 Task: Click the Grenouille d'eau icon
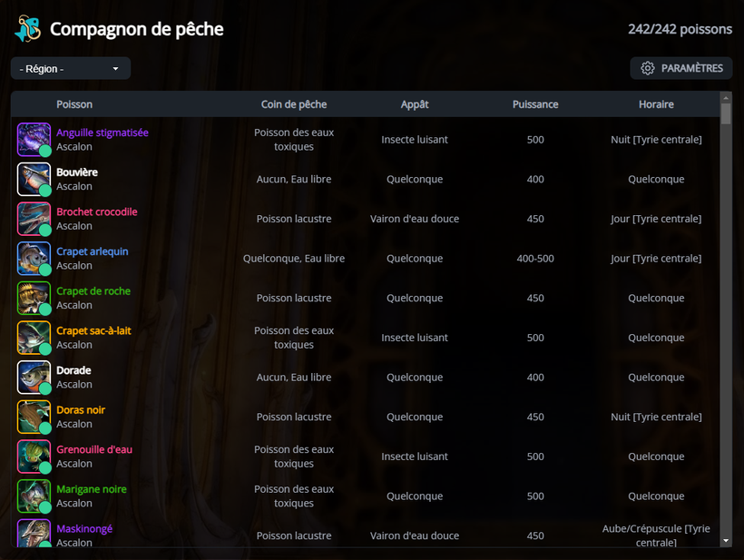click(x=34, y=457)
